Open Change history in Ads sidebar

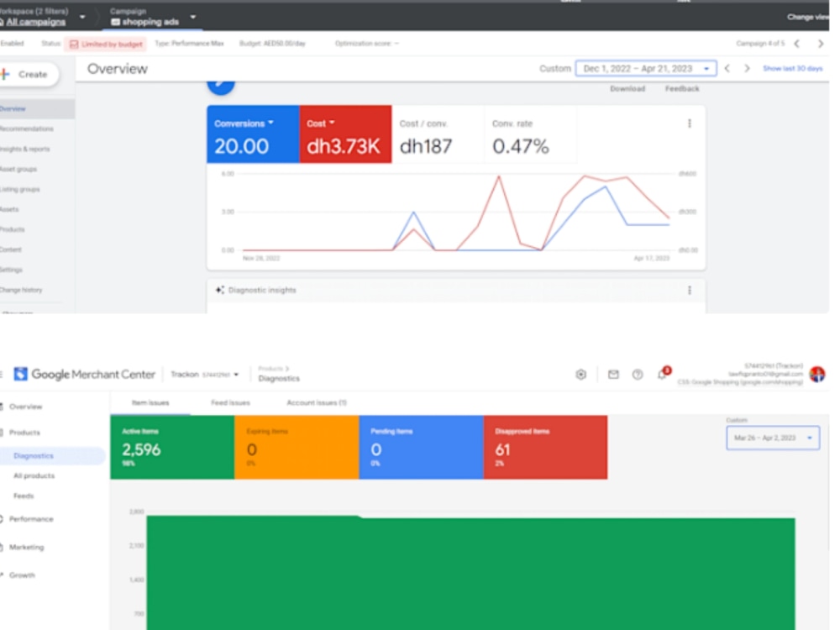[21, 290]
